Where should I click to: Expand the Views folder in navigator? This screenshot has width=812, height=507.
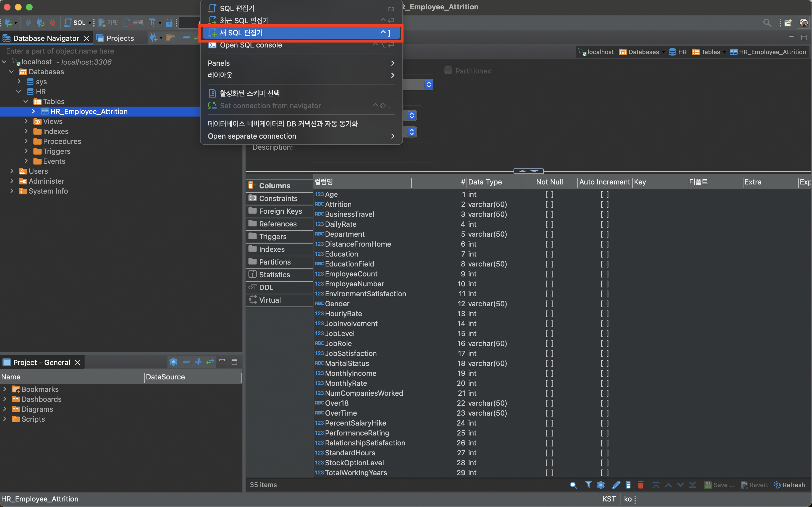pyautogui.click(x=26, y=122)
